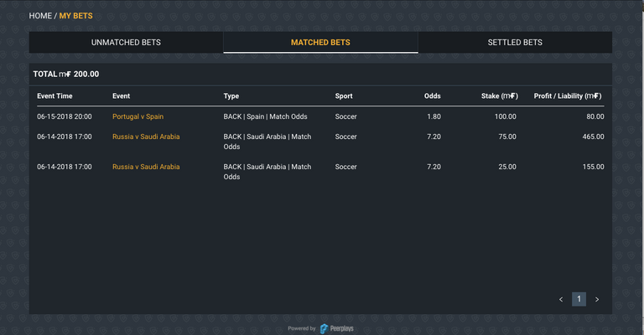The height and width of the screenshot is (335, 644).
Task: Click the Powered by Peerplays text
Action: coord(320,328)
